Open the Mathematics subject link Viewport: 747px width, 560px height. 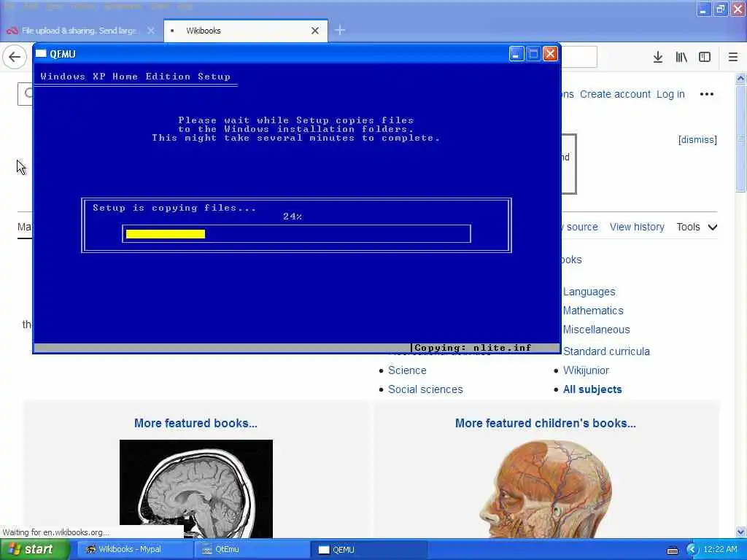click(593, 311)
